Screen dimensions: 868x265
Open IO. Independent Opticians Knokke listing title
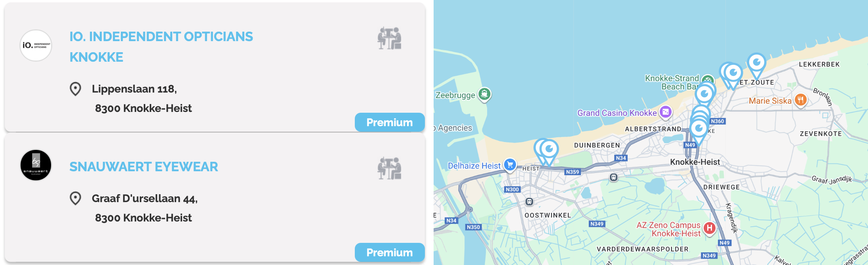pos(161,47)
